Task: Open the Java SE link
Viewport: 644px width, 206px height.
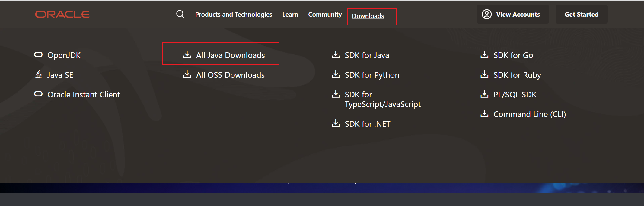Action: coord(60,75)
